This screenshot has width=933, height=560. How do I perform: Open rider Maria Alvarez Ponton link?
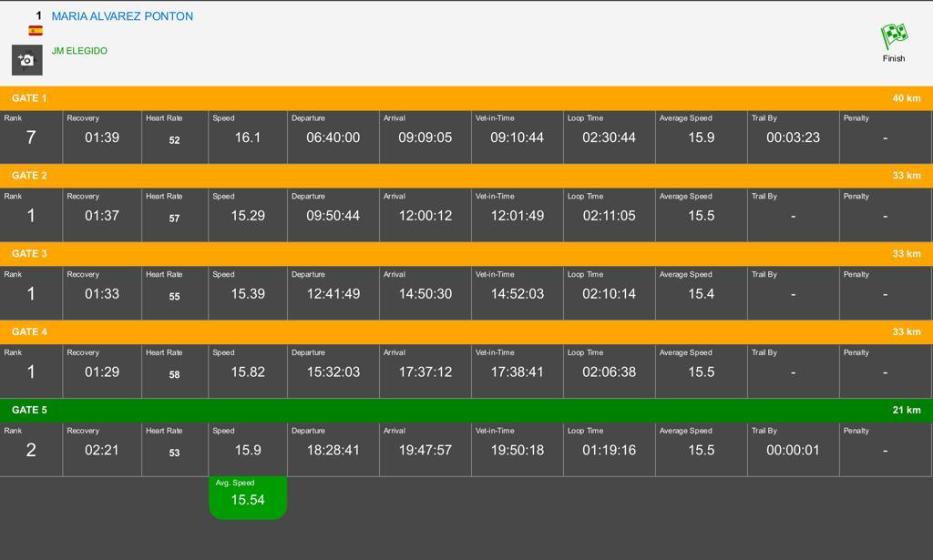coord(122,16)
